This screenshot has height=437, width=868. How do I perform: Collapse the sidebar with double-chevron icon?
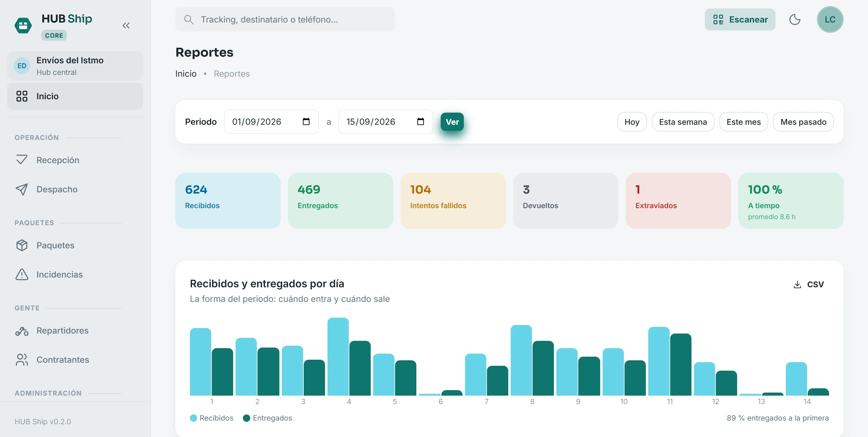click(x=126, y=26)
